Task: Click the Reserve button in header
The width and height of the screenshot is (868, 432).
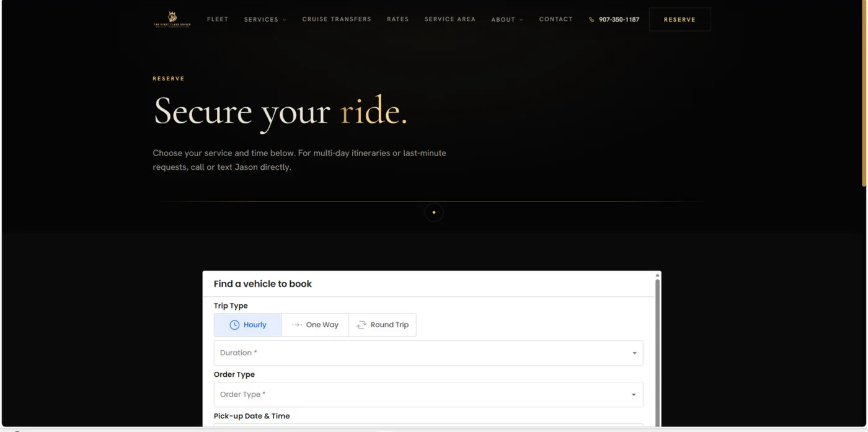Action: tap(680, 20)
